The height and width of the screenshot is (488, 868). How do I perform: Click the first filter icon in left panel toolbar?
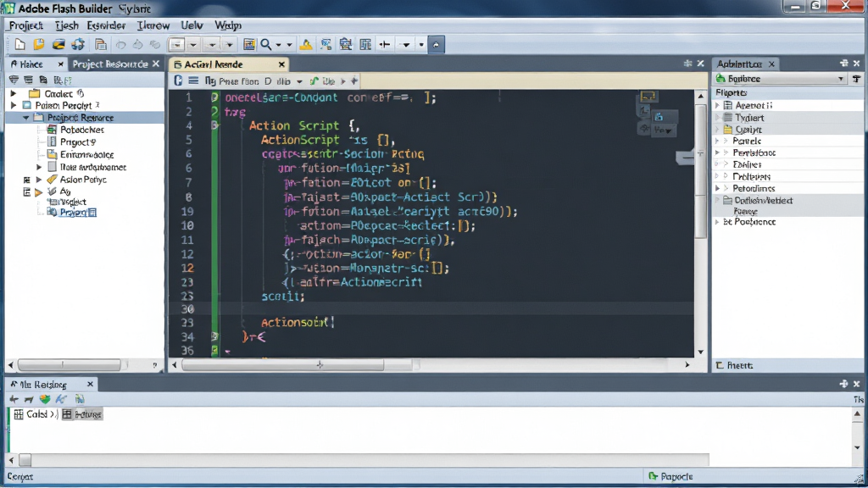click(x=14, y=80)
